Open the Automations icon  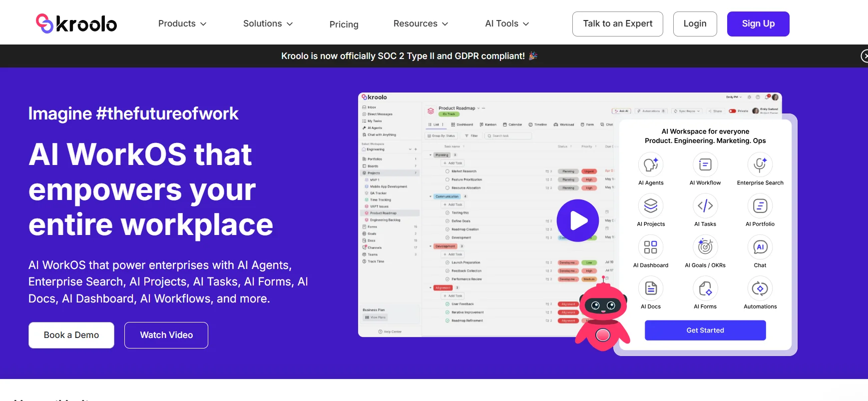pyautogui.click(x=760, y=288)
